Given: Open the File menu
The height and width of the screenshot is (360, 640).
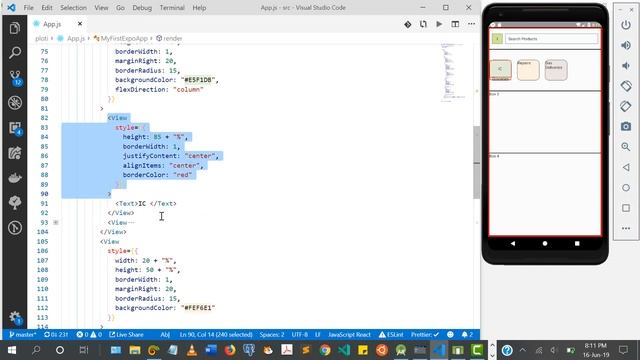Looking at the screenshot, I should pos(29,8).
